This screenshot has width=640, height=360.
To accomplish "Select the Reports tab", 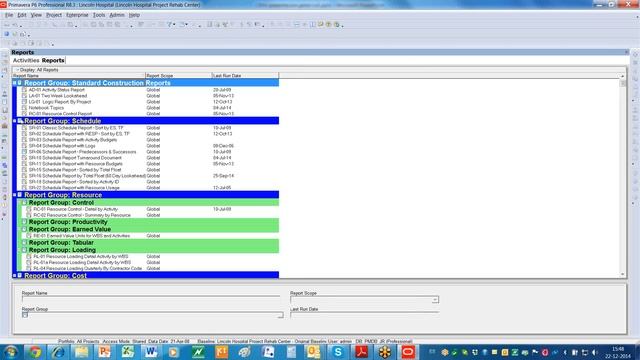I will click(53, 60).
